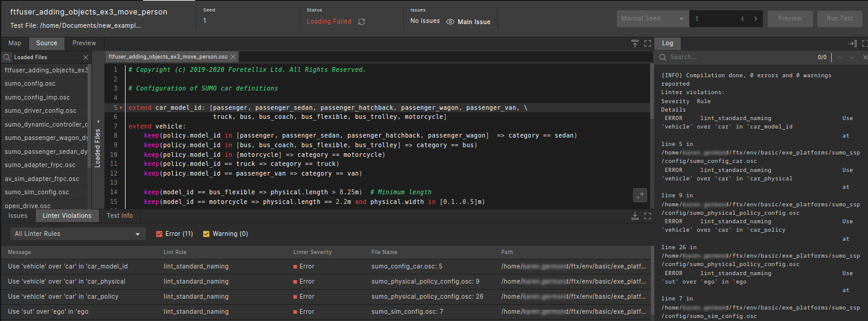The height and width of the screenshot is (321, 868).
Task: Close the ftfuser_adding_objects_ex3_move_person.osc editor tab
Action: (233, 56)
